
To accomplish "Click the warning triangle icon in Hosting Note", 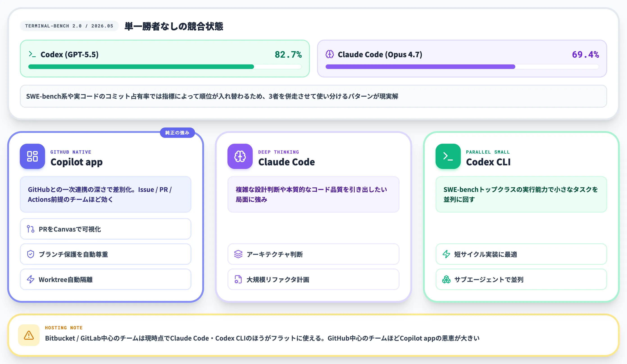I will tap(29, 335).
